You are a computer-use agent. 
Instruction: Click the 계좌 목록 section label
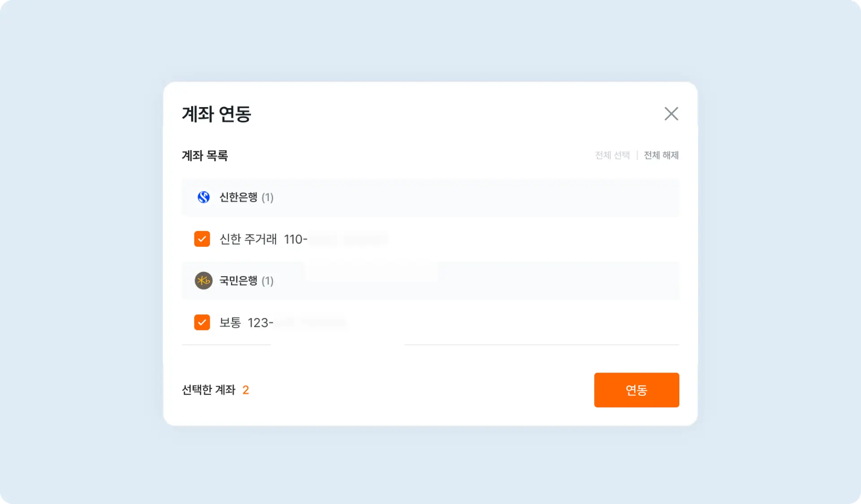[x=204, y=156]
